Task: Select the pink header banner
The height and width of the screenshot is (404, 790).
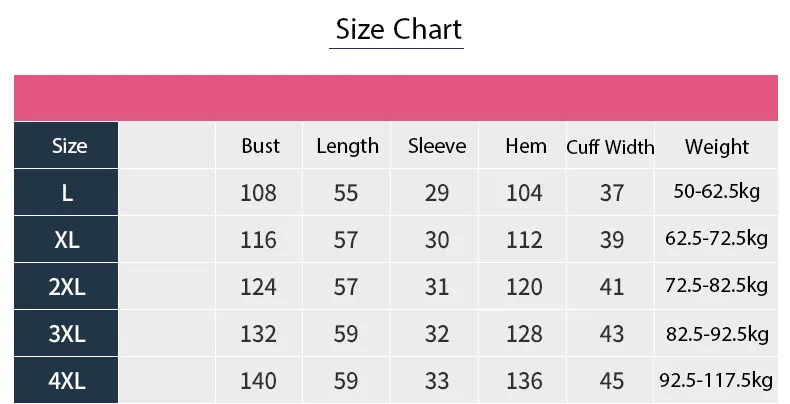Action: pos(396,96)
